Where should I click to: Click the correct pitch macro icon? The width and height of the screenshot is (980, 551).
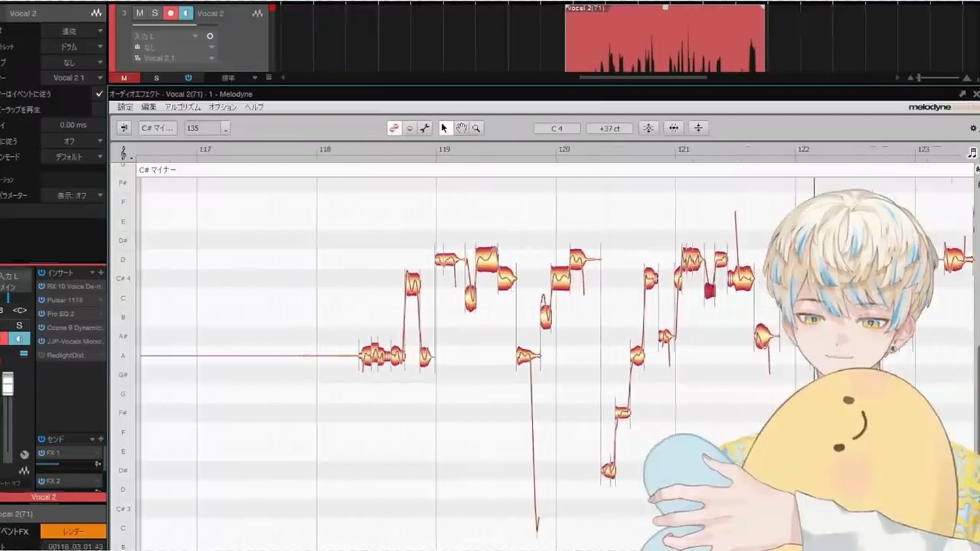coord(649,128)
